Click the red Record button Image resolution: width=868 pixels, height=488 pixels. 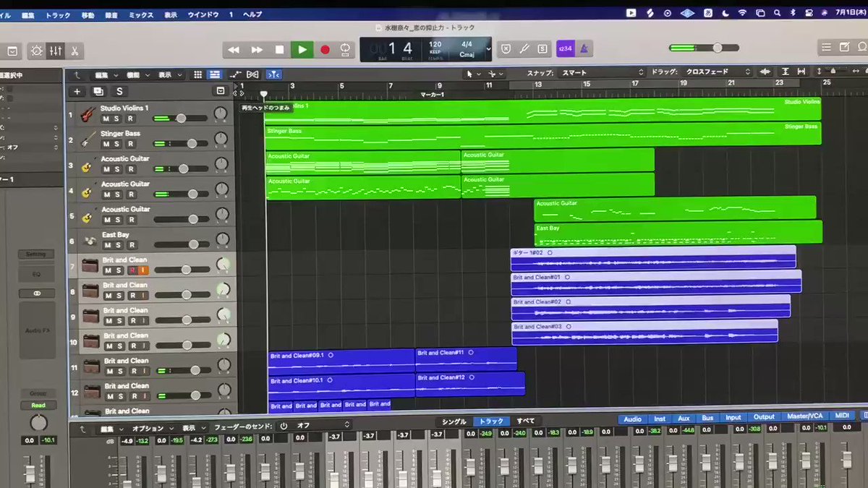coord(325,49)
